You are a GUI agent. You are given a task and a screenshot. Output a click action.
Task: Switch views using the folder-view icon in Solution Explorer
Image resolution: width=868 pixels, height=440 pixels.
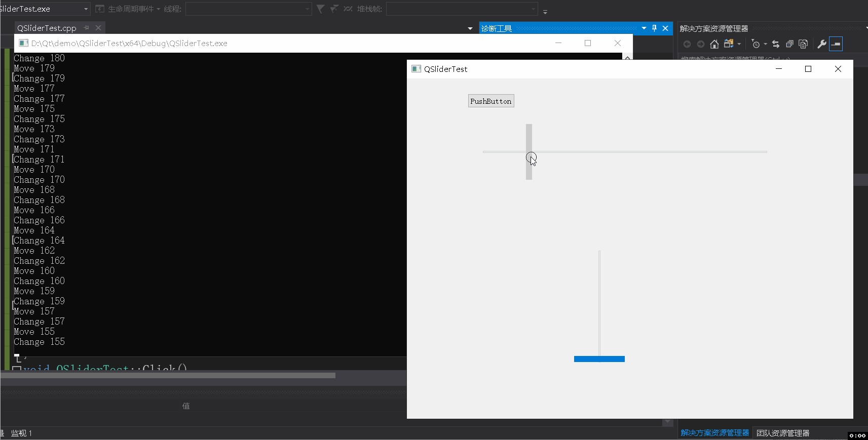pyautogui.click(x=729, y=44)
